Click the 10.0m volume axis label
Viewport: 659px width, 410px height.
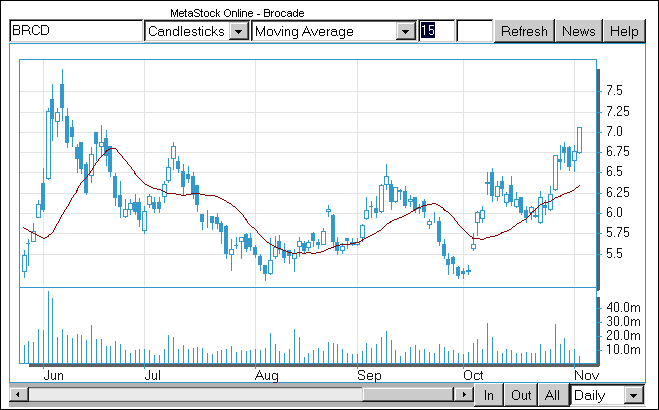tap(623, 350)
